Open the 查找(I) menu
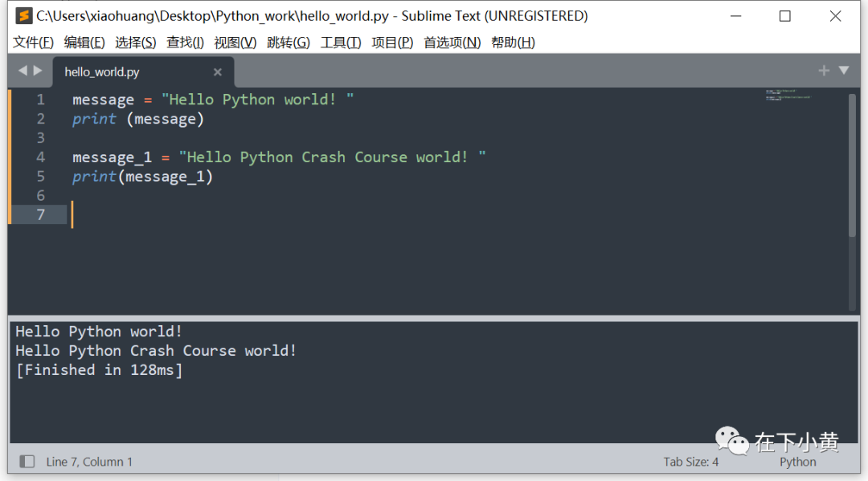This screenshot has width=868, height=481. [185, 43]
